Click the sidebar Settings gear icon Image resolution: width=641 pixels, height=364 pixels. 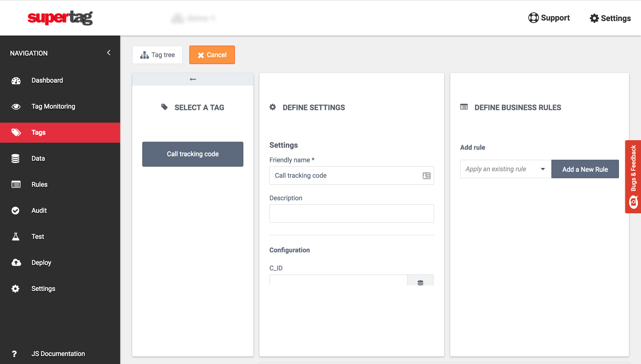pos(15,289)
